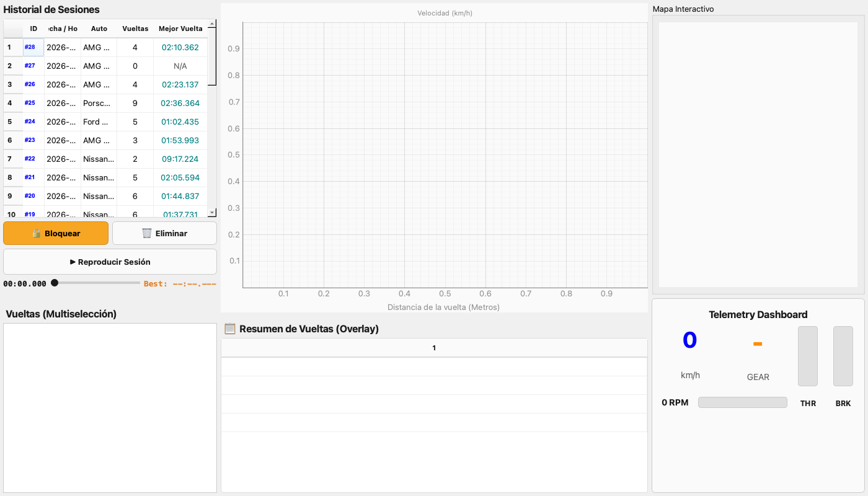Viewport: 868px width, 496px height.
Task: Click the Fecha / Hora column header
Action: point(63,29)
